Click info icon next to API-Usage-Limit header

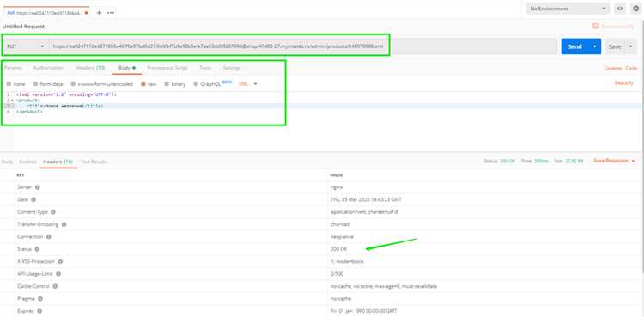pos(58,274)
